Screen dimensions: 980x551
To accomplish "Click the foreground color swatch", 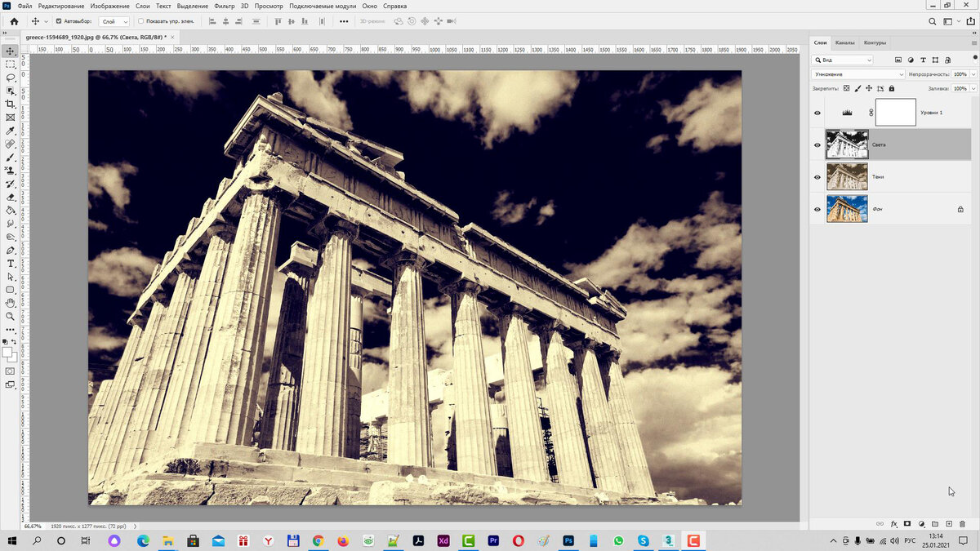I will coord(7,353).
